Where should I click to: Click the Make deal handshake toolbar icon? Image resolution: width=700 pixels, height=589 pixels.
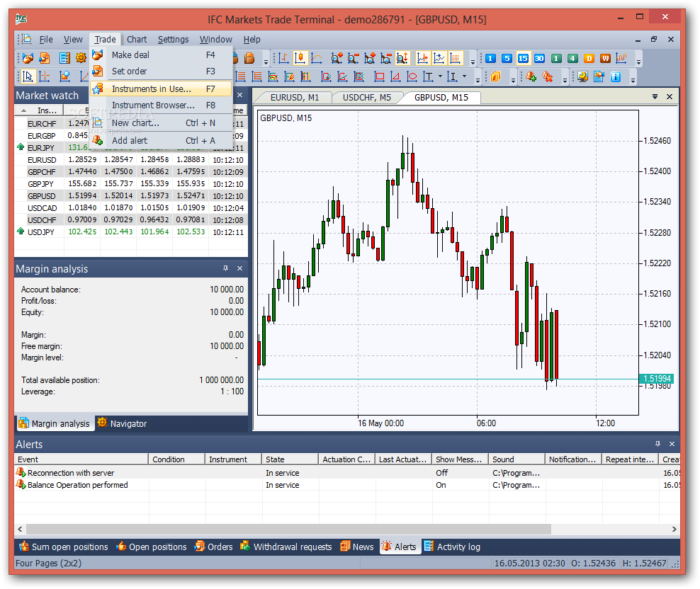28,58
